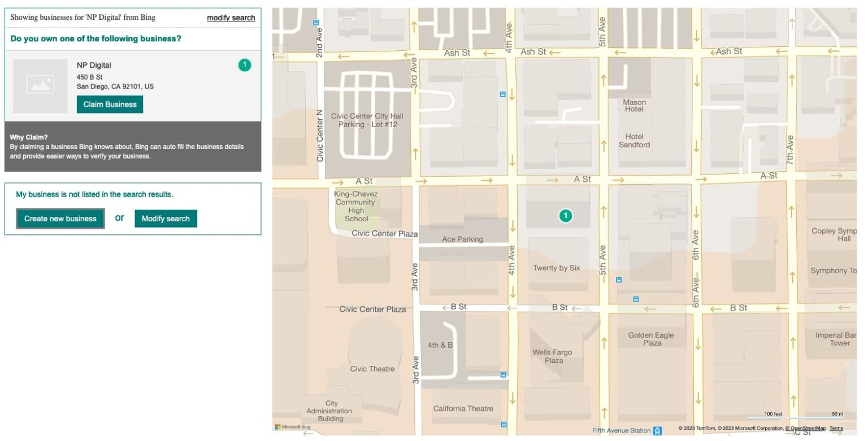Open the modify search link at the top
868x441 pixels.
tap(231, 18)
